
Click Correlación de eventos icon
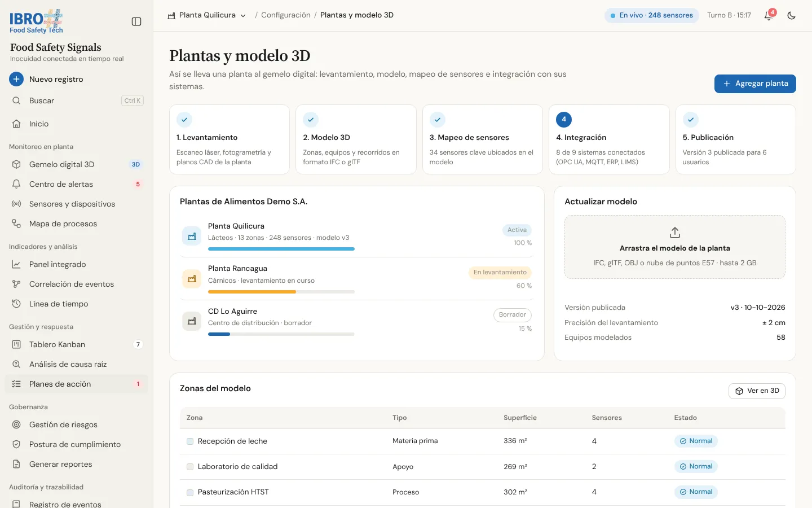[x=16, y=284]
